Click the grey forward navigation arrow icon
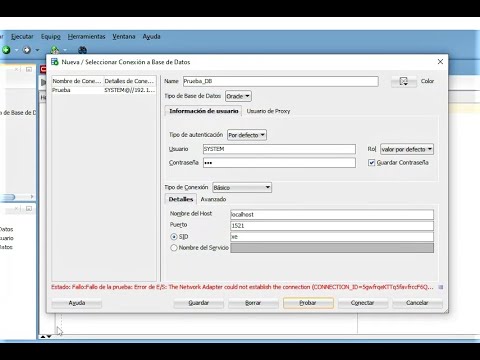 pyautogui.click(x=27, y=50)
